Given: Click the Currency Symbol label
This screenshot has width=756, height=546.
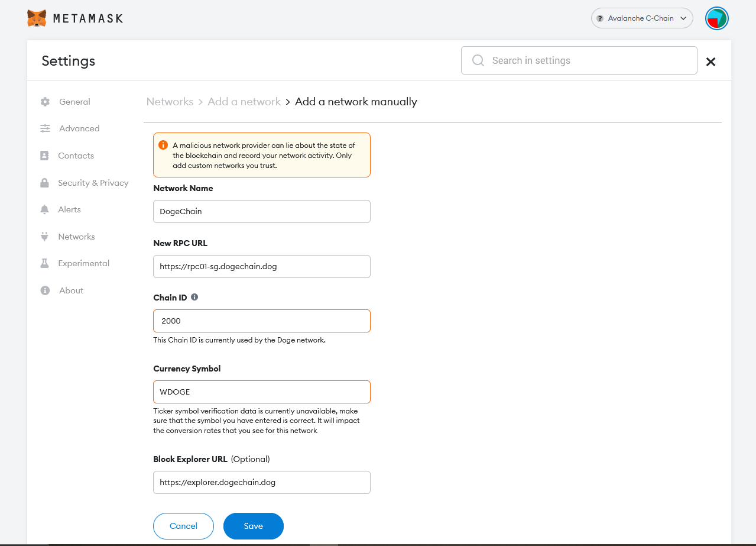Looking at the screenshot, I should (187, 369).
